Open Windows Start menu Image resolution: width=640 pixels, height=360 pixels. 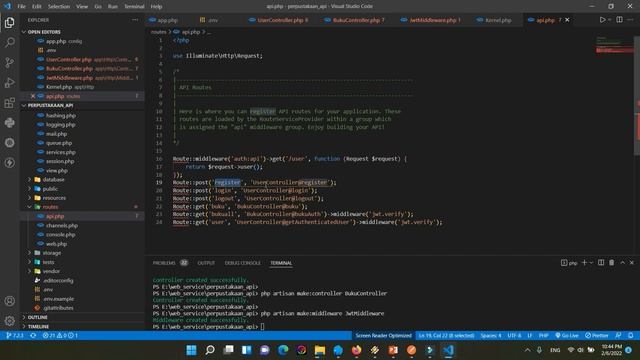point(191,350)
